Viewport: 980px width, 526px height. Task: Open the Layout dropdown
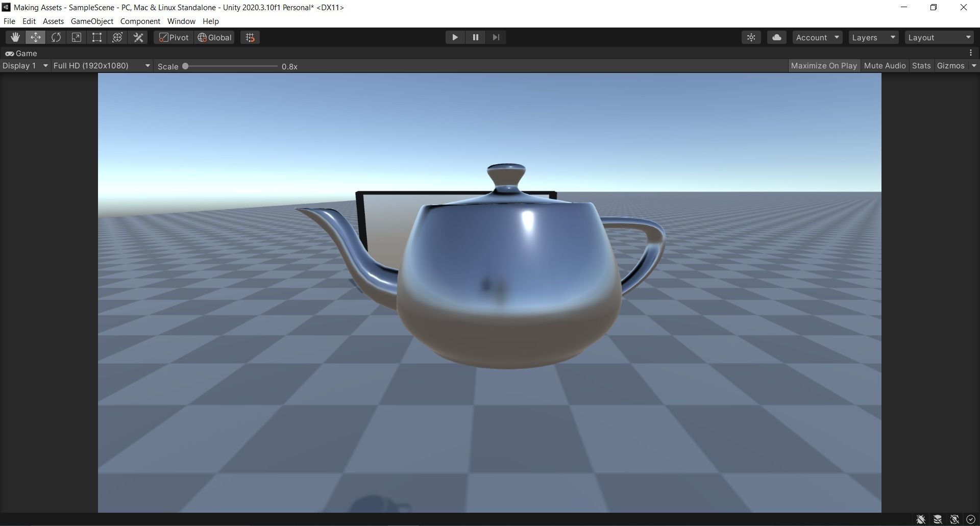pos(939,37)
